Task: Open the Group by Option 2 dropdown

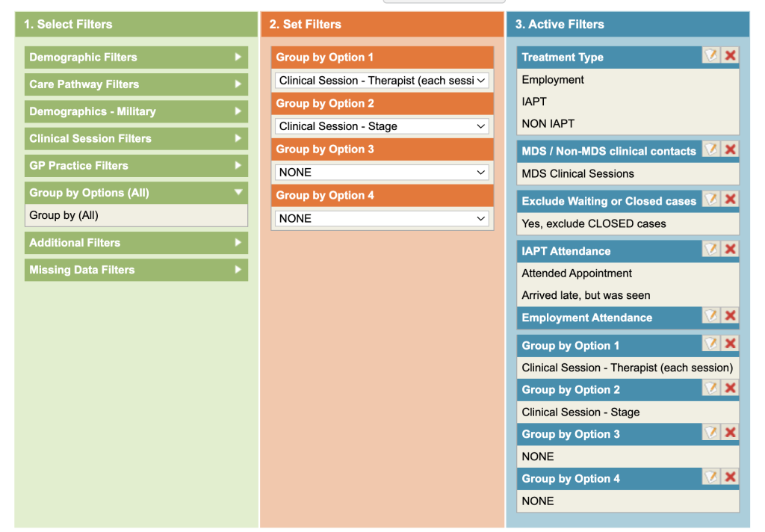Action: pyautogui.click(x=382, y=126)
